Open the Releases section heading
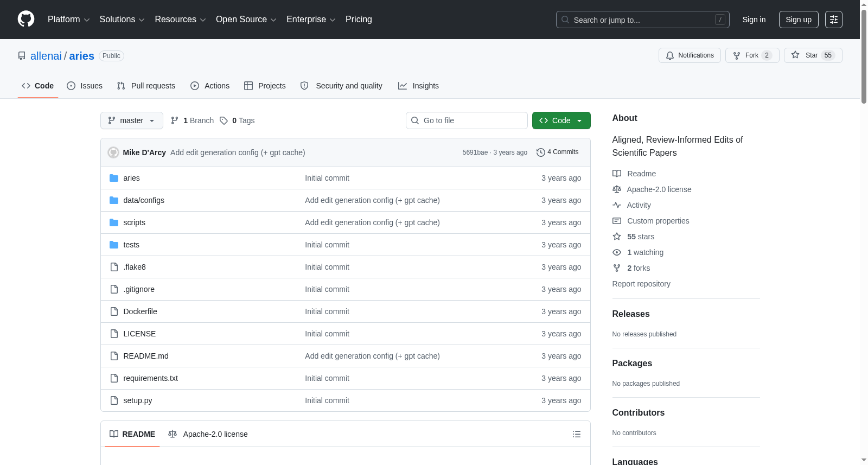 pos(631,314)
